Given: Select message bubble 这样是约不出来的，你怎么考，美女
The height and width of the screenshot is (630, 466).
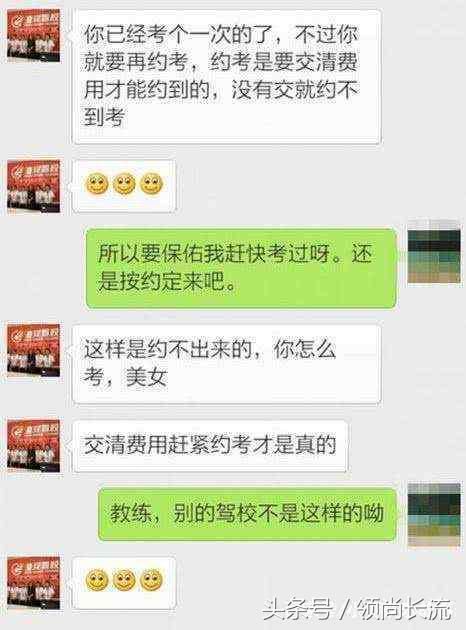Looking at the screenshot, I should click(x=227, y=364).
